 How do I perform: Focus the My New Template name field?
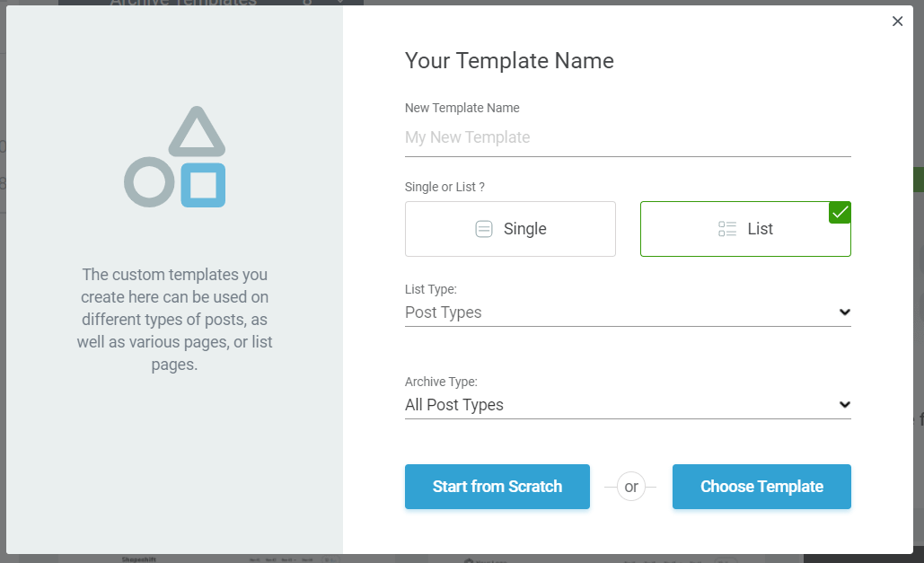pyautogui.click(x=628, y=137)
